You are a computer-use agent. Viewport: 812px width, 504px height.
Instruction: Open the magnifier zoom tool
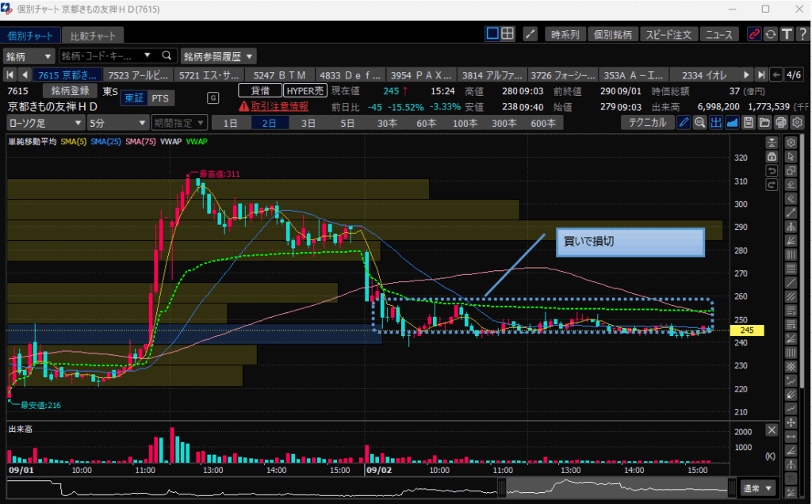[x=699, y=123]
